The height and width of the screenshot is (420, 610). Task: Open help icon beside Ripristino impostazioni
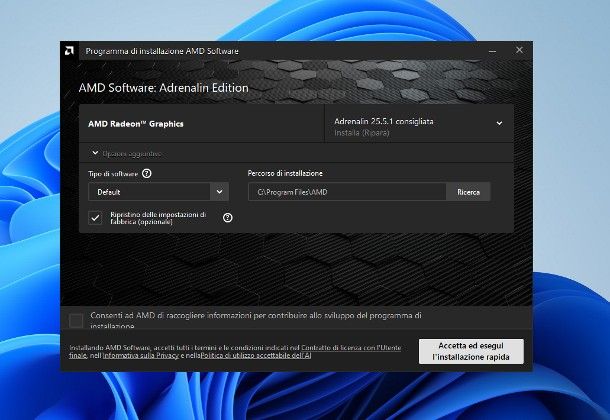pos(227,217)
